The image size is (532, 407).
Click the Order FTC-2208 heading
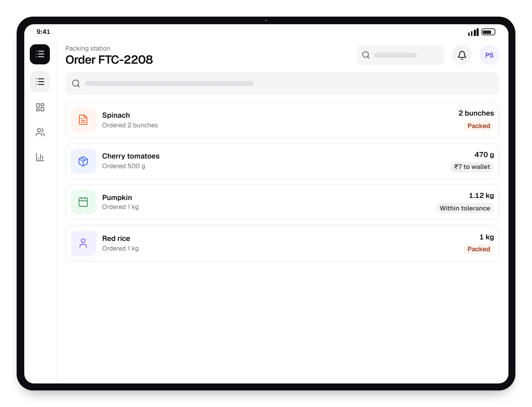(x=109, y=60)
